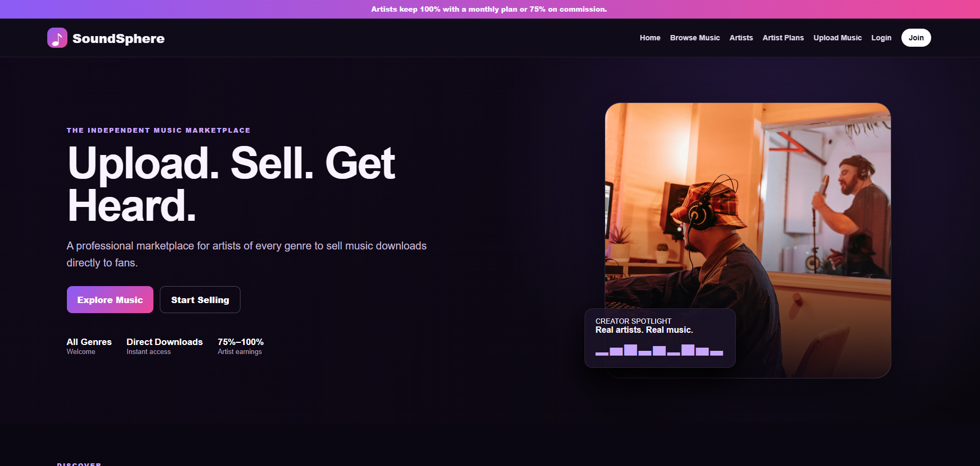Click the 'Direct Downloads' stat label
The width and height of the screenshot is (980, 466).
tap(165, 342)
